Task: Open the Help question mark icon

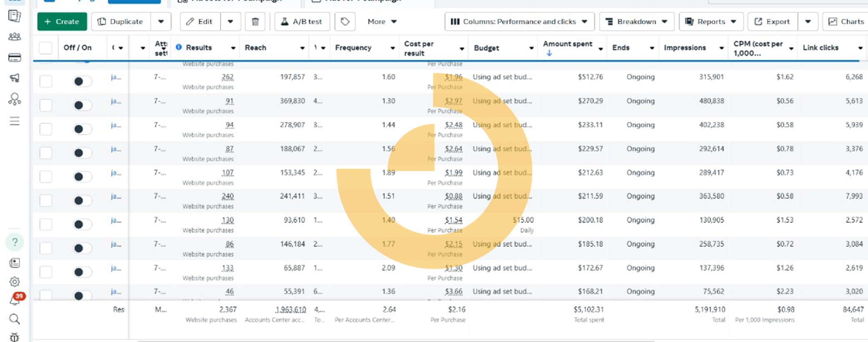Action: [x=15, y=242]
